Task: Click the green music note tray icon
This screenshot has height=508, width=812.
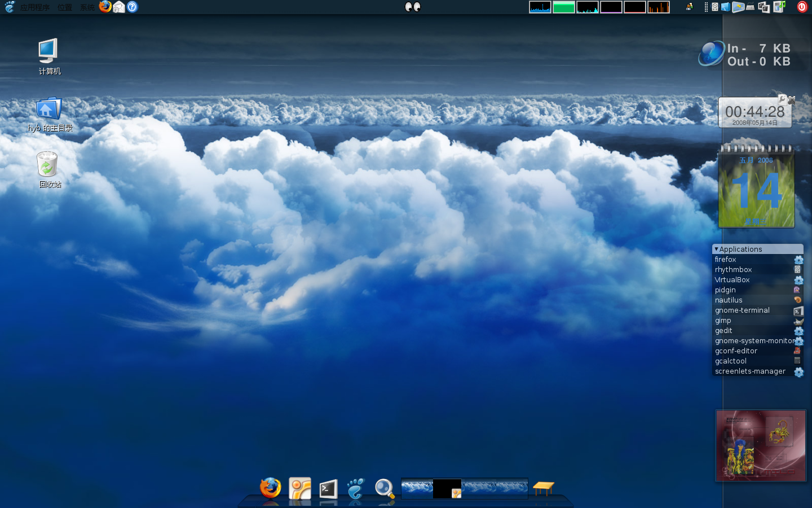Action: click(779, 7)
